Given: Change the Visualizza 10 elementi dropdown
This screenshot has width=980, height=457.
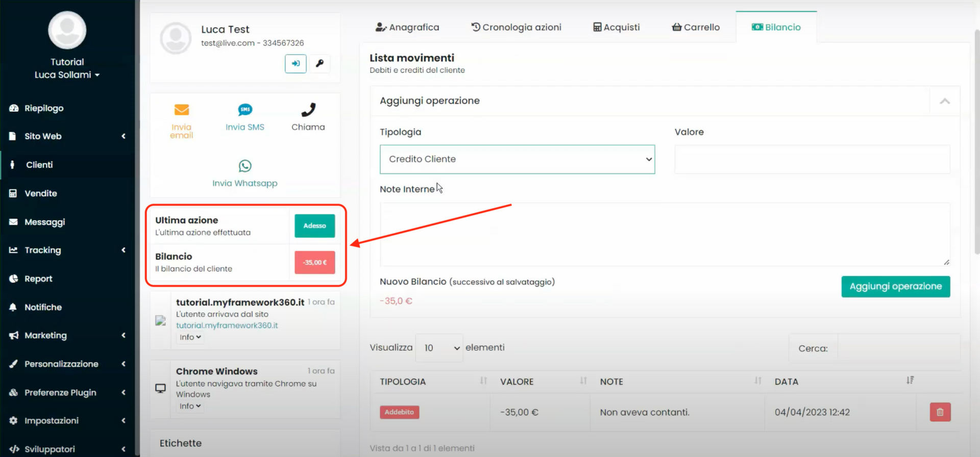Looking at the screenshot, I should [439, 348].
